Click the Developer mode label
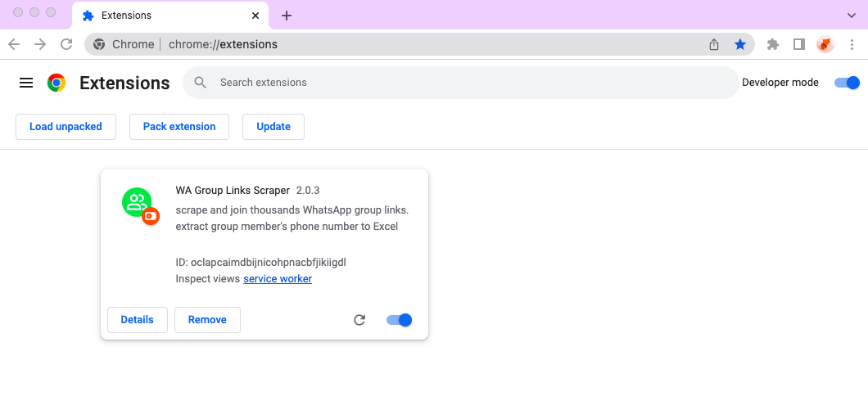868x401 pixels. tap(780, 83)
